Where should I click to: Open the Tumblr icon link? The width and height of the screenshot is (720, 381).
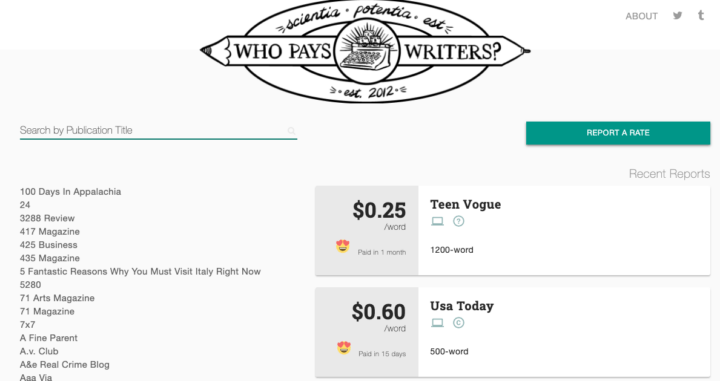tap(701, 15)
